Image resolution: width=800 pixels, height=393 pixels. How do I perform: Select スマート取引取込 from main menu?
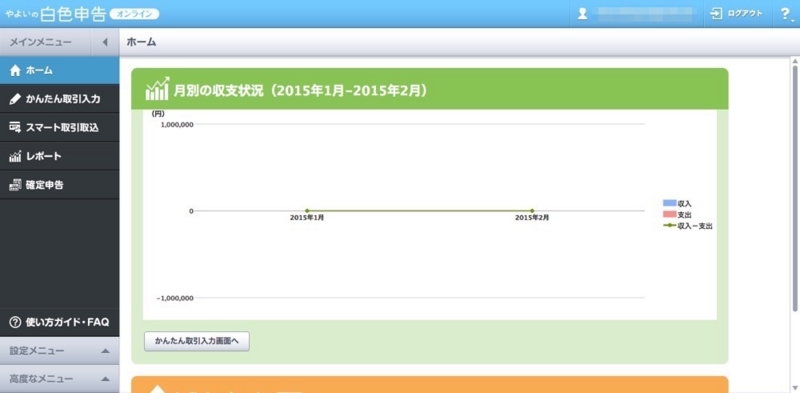(59, 128)
